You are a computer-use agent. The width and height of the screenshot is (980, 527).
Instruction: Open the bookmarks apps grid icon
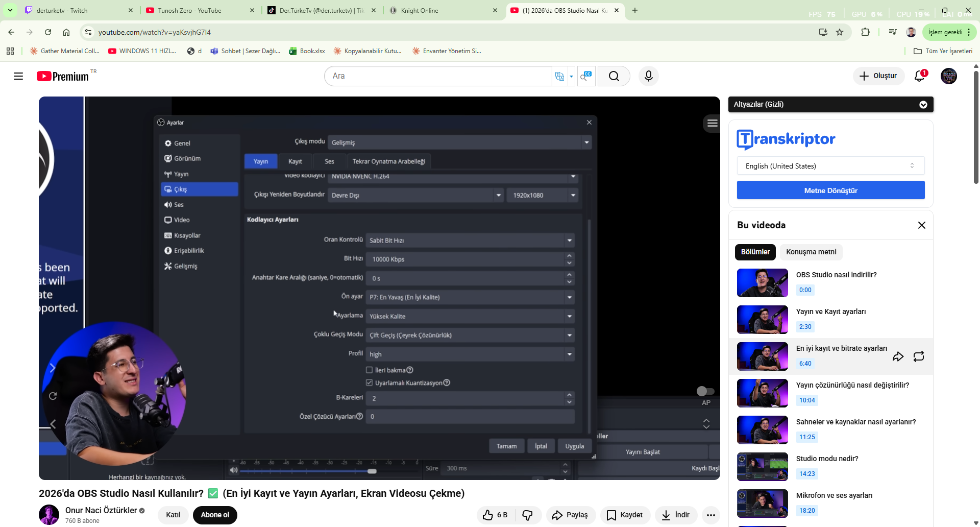(10, 51)
